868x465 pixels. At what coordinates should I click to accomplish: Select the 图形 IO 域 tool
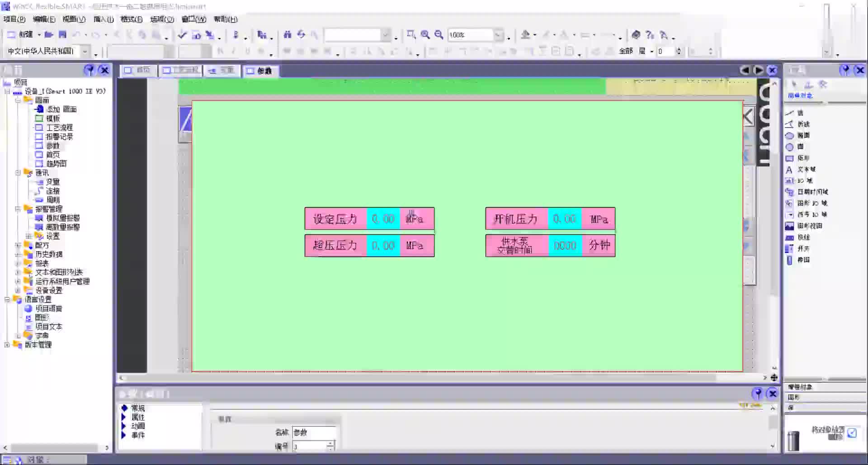point(807,203)
